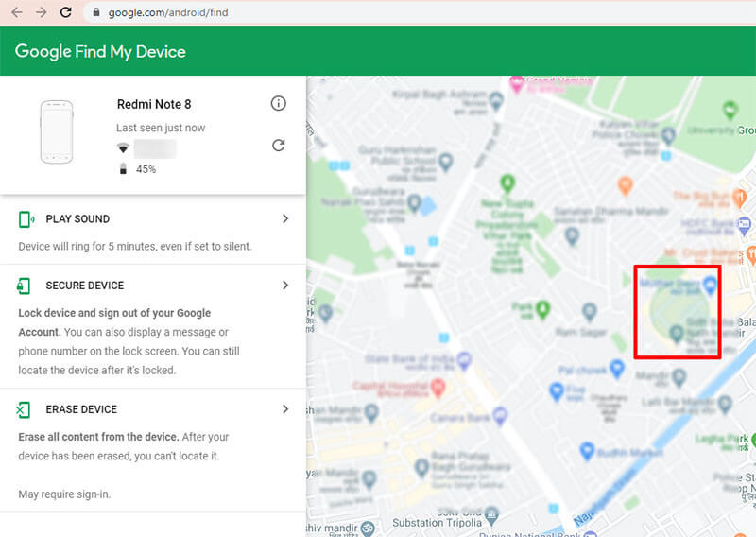Select the Redmi Note 8 phone image

(x=57, y=131)
